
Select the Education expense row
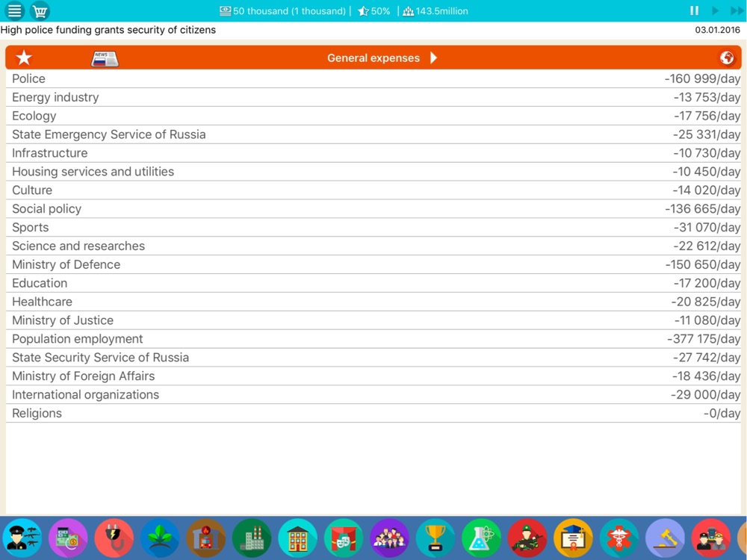coord(373,283)
